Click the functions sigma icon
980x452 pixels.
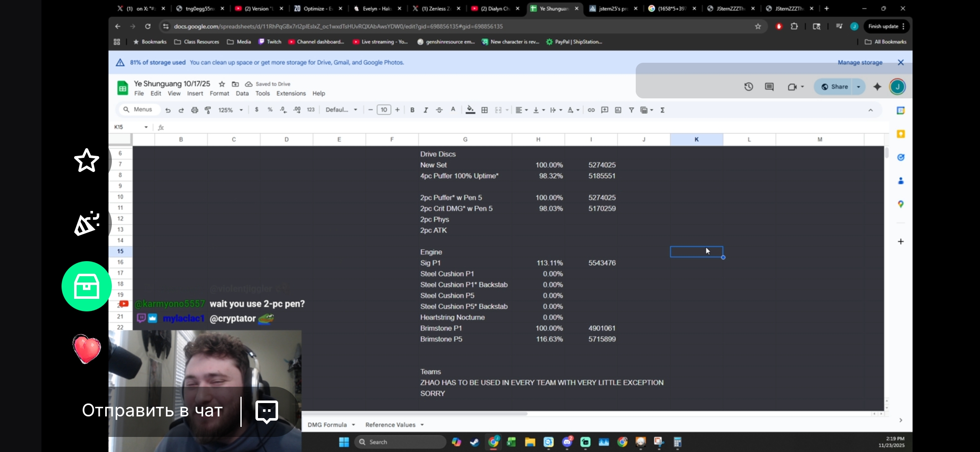(x=662, y=110)
